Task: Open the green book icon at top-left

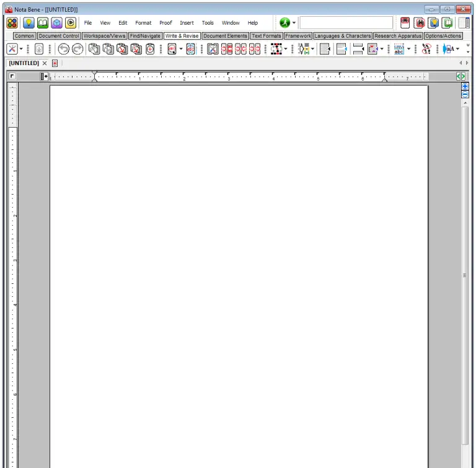Action: (43, 23)
